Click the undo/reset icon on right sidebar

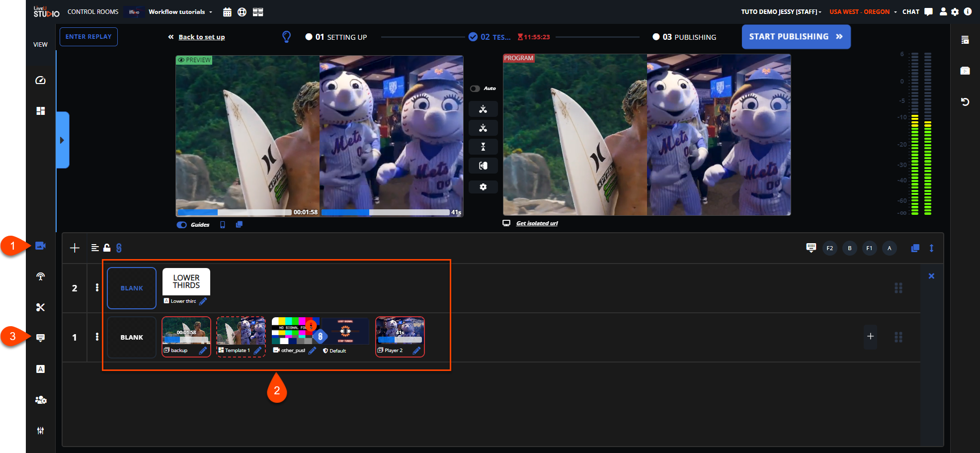pyautogui.click(x=965, y=101)
